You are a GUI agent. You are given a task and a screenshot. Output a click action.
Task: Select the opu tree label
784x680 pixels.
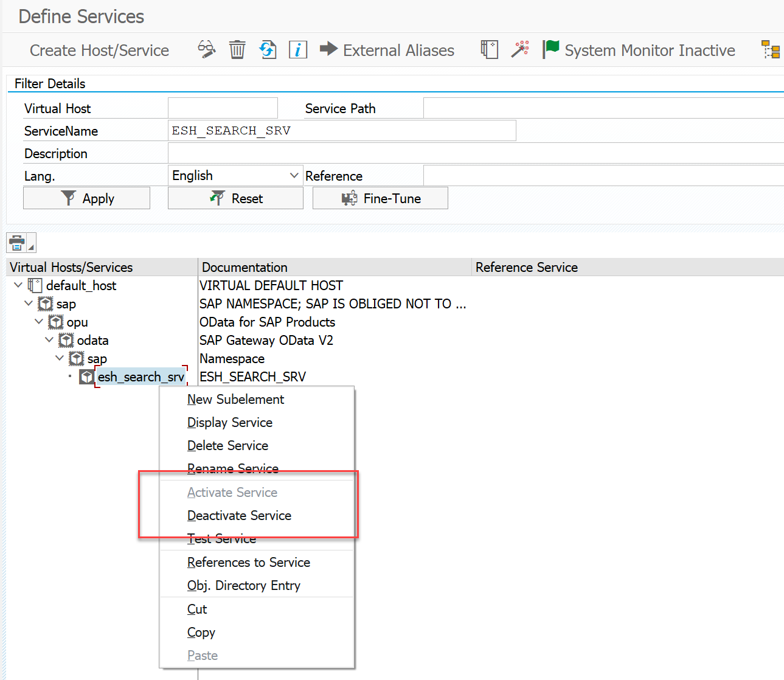click(77, 322)
